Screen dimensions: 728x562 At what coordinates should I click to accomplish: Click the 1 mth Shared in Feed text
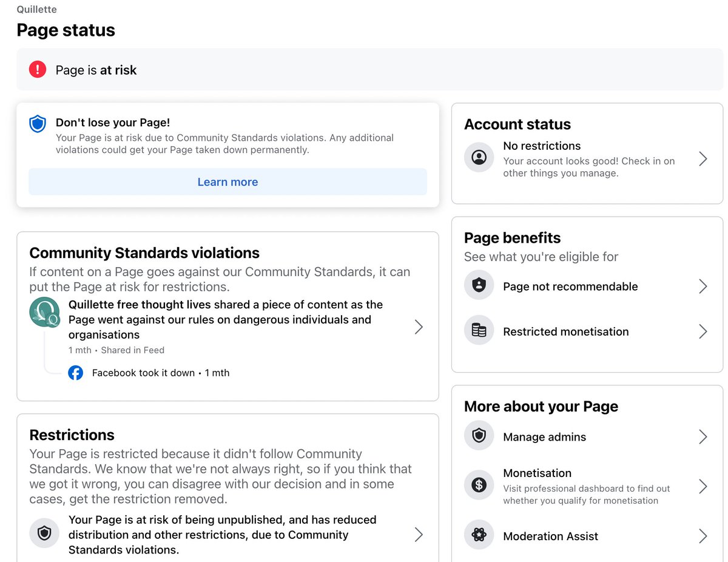pyautogui.click(x=116, y=350)
